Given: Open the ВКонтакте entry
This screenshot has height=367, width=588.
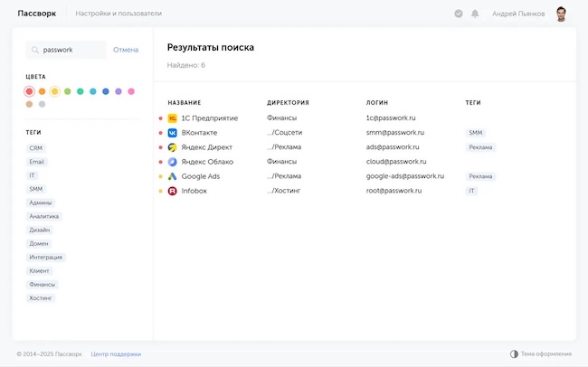Looking at the screenshot, I should pyautogui.click(x=199, y=133).
